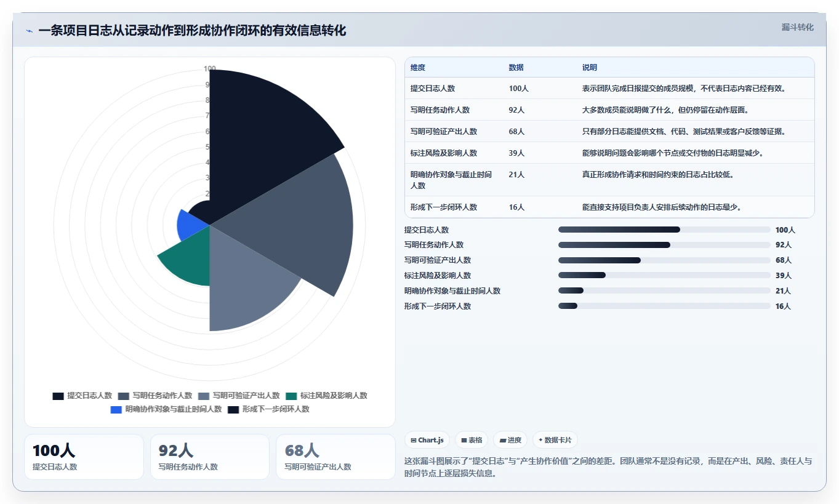Click the Chart.js chip icon

point(414,441)
